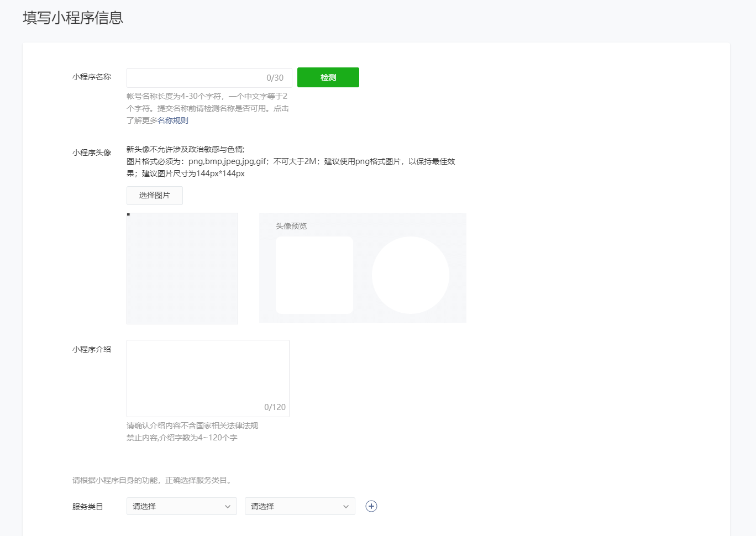756x536 pixels.
Task: Click the 小程序头像 field label
Action: 92,153
